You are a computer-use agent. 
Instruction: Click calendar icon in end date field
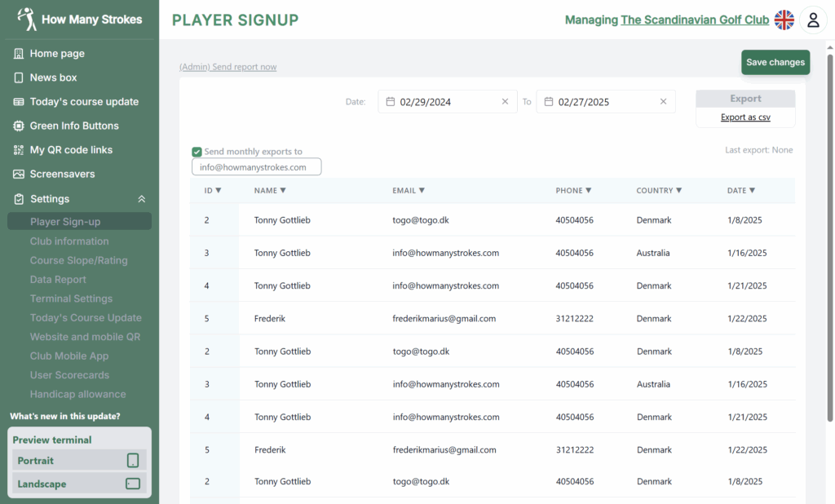(x=549, y=101)
